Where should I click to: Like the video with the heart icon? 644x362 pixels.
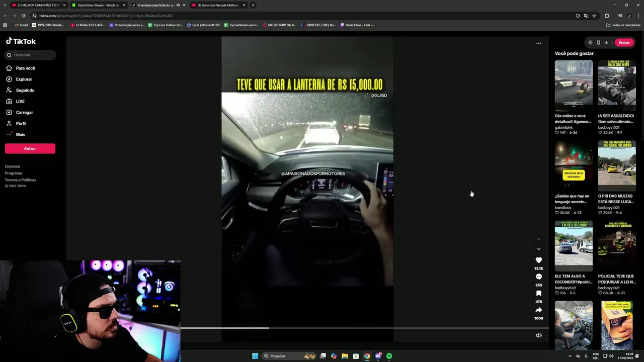tap(539, 260)
